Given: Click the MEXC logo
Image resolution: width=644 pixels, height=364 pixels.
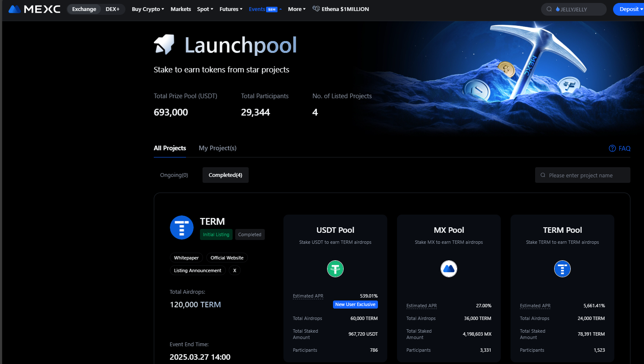Looking at the screenshot, I should tap(34, 9).
